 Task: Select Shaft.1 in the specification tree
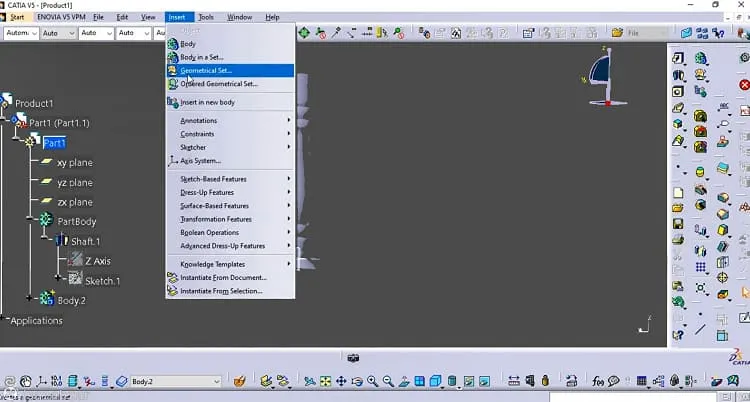point(85,241)
